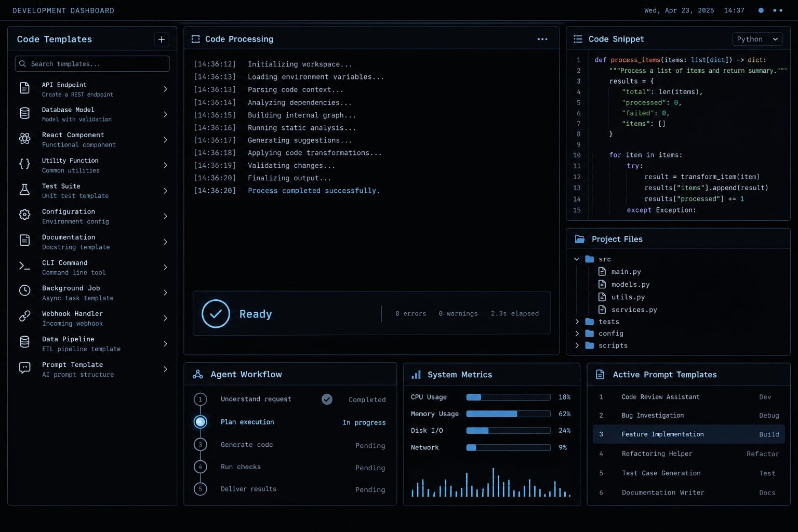The height and width of the screenshot is (532, 798).
Task: Click the Background Job clock icon
Action: coord(24,291)
